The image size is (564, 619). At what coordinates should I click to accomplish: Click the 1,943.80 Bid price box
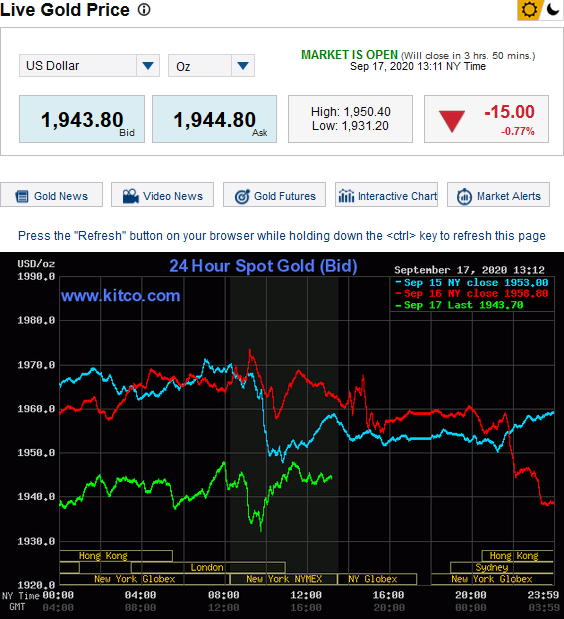pyautogui.click(x=82, y=119)
